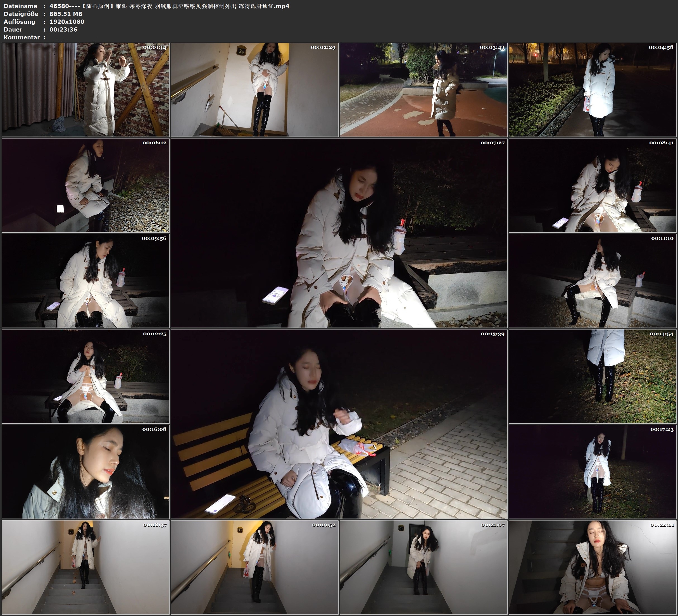Click the stairwell frame at 00:19:52
The height and width of the screenshot is (616, 678).
tap(254, 567)
